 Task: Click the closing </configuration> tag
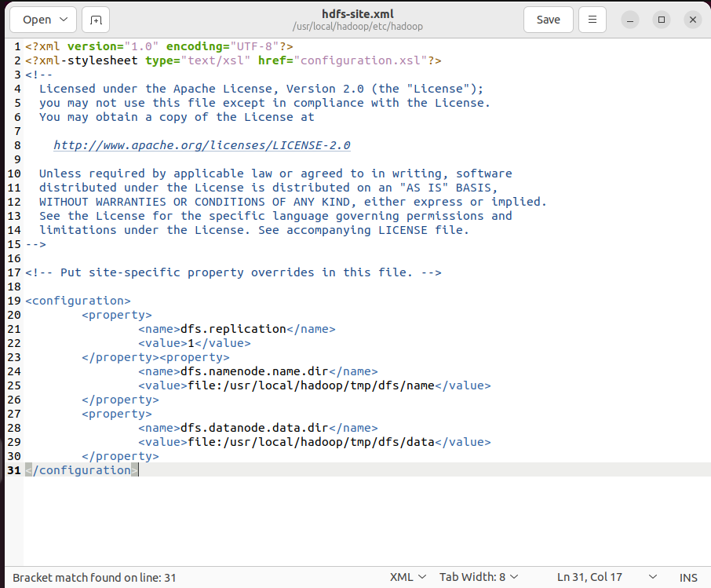[x=82, y=470]
